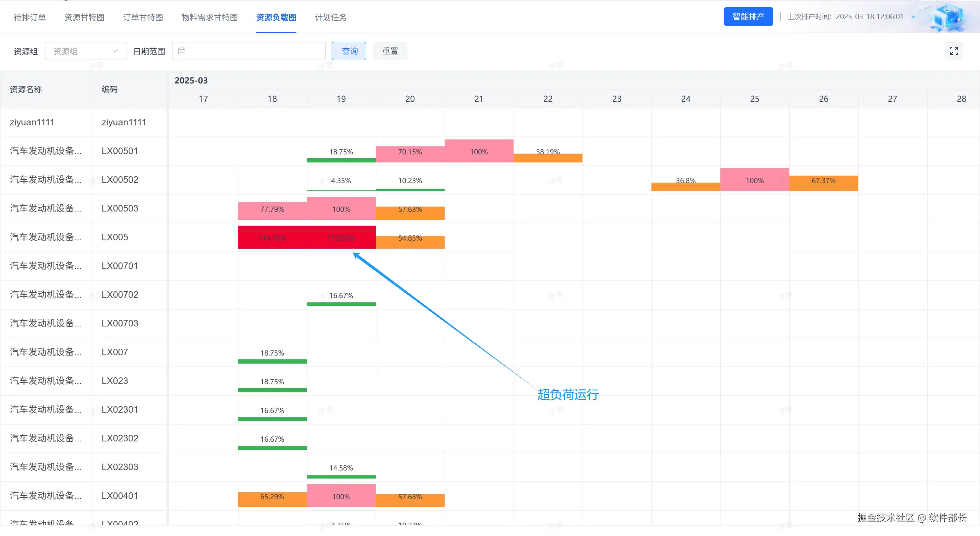Click the 资源组 dropdown chevron arrow
Viewport: 980px width, 536px height.
point(115,51)
